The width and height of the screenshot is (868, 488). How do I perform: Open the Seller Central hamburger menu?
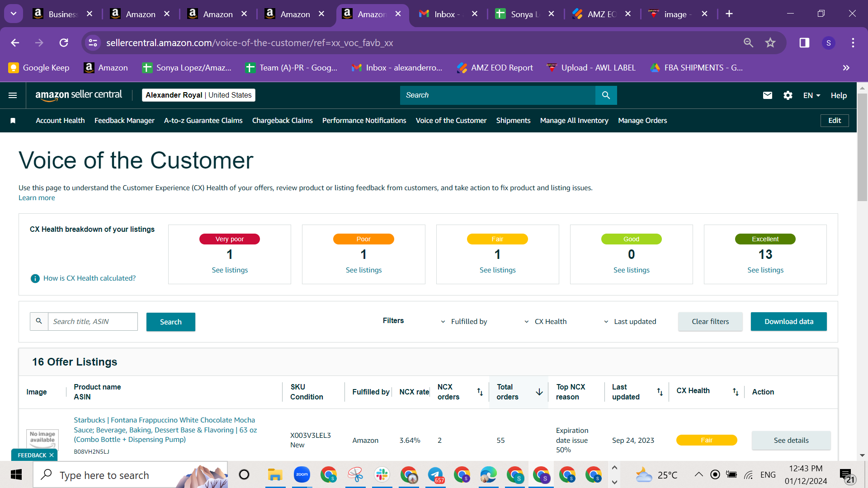click(13, 95)
